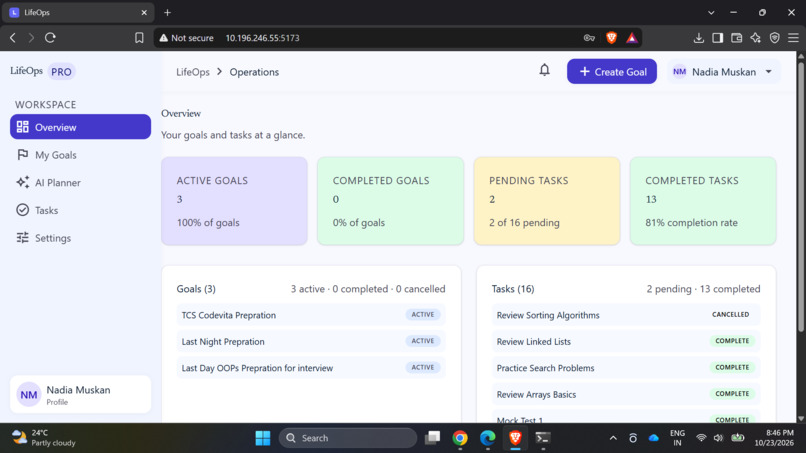Open Task View on taskbar
806x453 pixels.
pyautogui.click(x=432, y=438)
